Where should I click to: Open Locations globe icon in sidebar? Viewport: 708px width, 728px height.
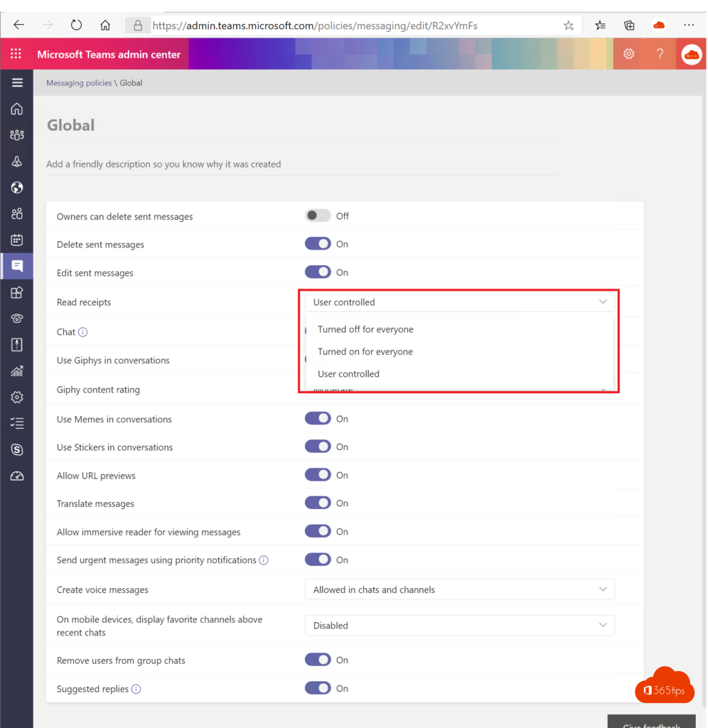pyautogui.click(x=17, y=188)
